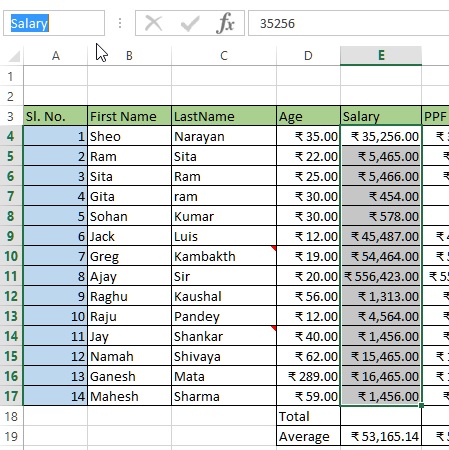Screen dimensions: 449x450
Task: Click the Enter checkmark formula bar icon
Action: coord(190,23)
